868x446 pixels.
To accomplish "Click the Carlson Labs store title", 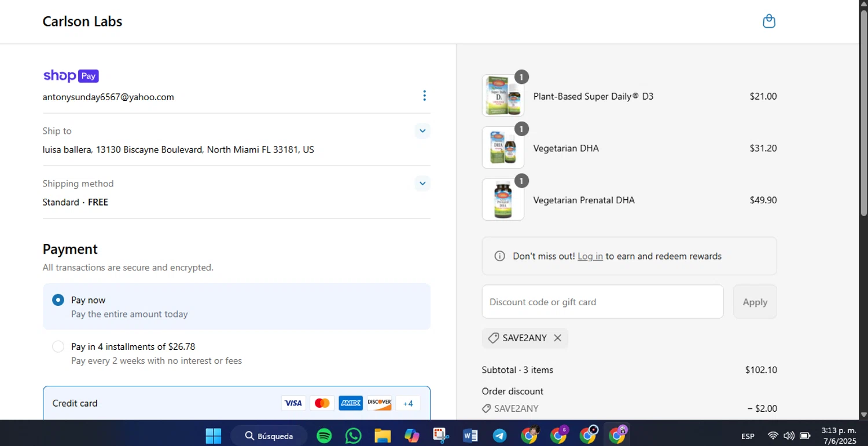I will (x=82, y=21).
